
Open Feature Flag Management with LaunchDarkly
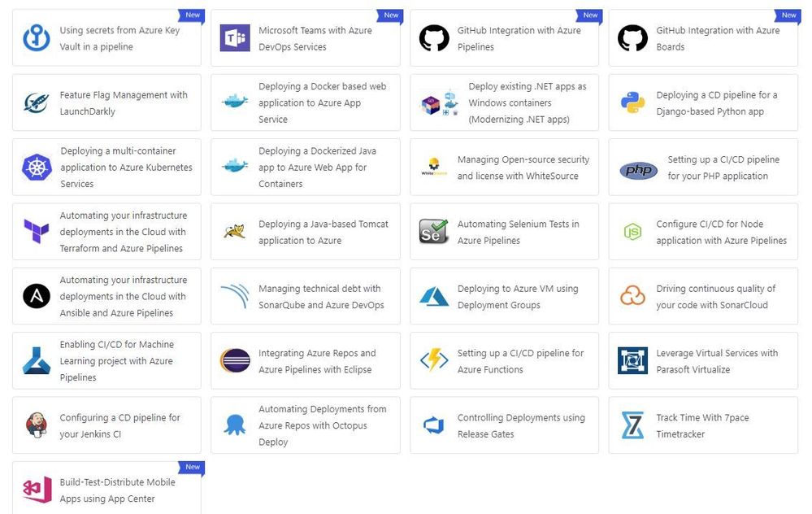pyautogui.click(x=106, y=102)
